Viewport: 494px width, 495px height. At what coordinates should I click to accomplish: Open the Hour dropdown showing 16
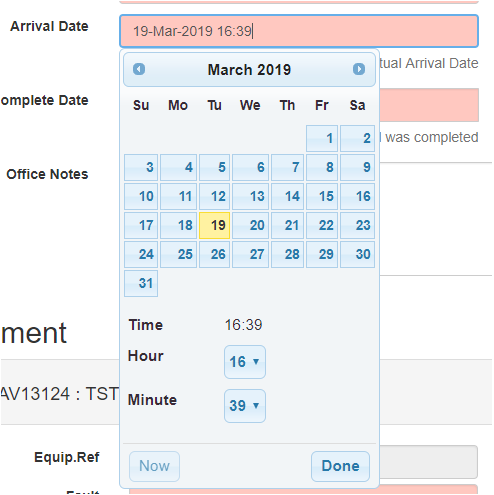[x=245, y=362]
